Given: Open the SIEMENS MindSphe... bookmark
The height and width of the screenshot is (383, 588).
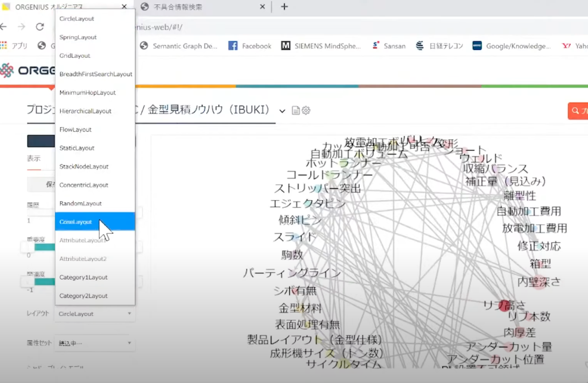Looking at the screenshot, I should [321, 46].
